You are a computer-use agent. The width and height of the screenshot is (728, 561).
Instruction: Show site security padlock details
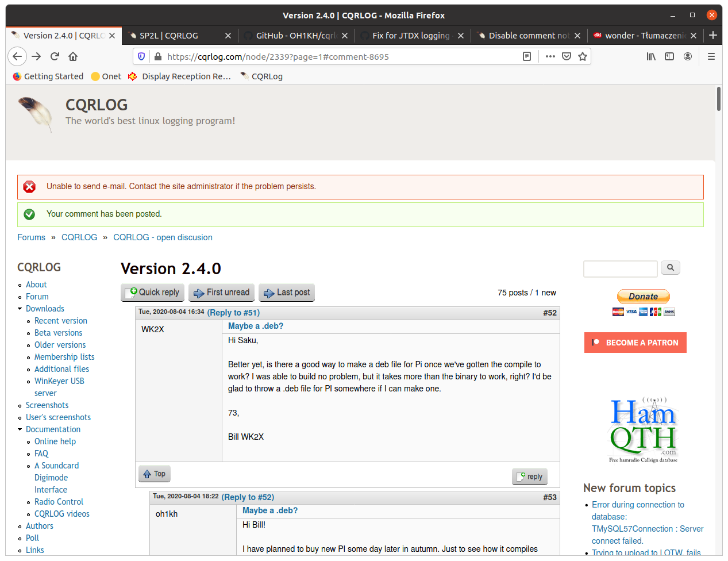tap(157, 56)
